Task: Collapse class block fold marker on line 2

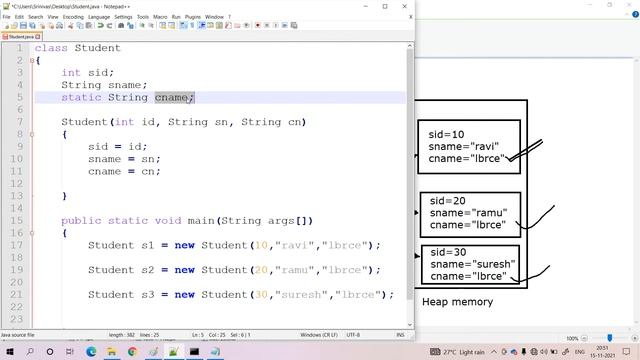Action: pos(32,60)
